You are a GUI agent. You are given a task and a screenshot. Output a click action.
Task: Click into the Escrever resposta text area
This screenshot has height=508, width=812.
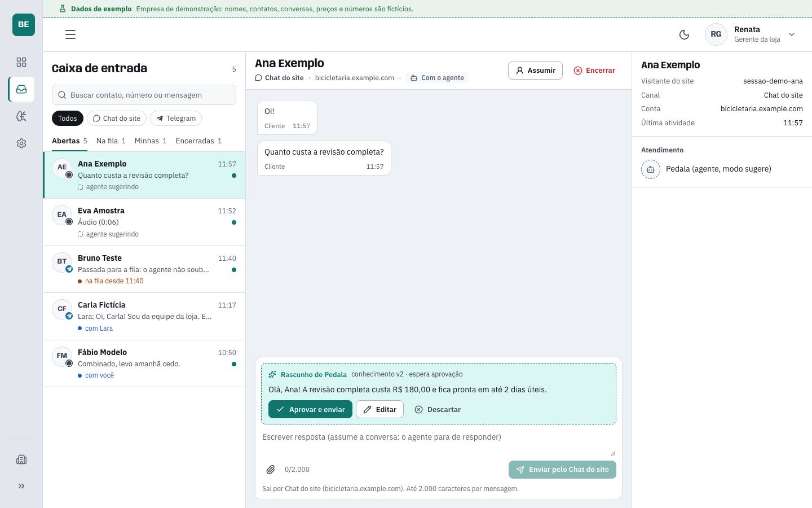point(439,443)
